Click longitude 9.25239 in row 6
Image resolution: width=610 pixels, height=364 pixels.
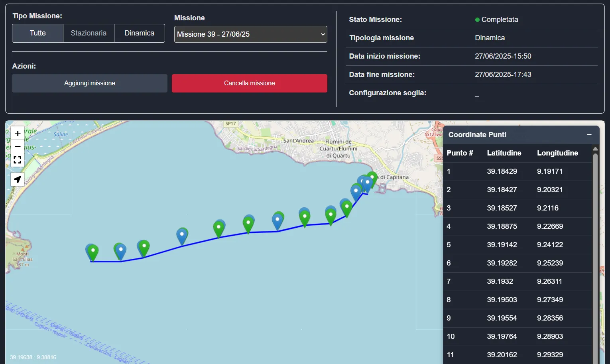[x=550, y=263]
